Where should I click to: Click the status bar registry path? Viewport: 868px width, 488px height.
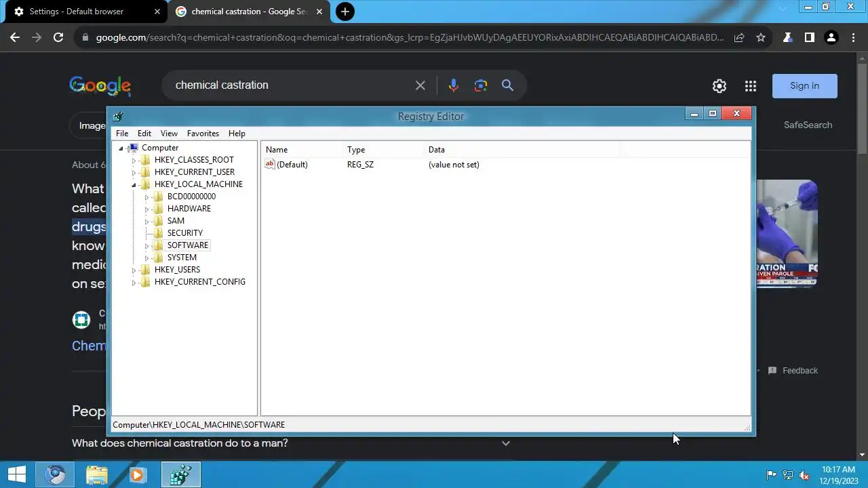click(x=199, y=425)
